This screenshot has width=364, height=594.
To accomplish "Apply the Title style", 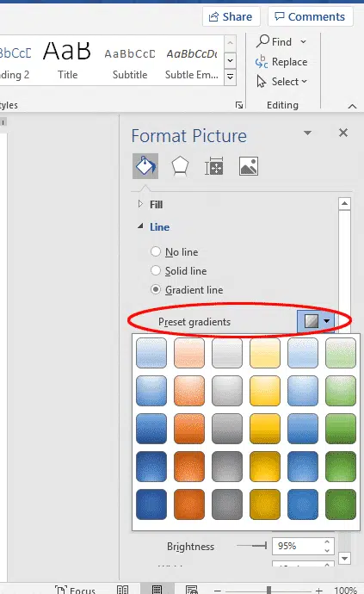I will click(67, 60).
